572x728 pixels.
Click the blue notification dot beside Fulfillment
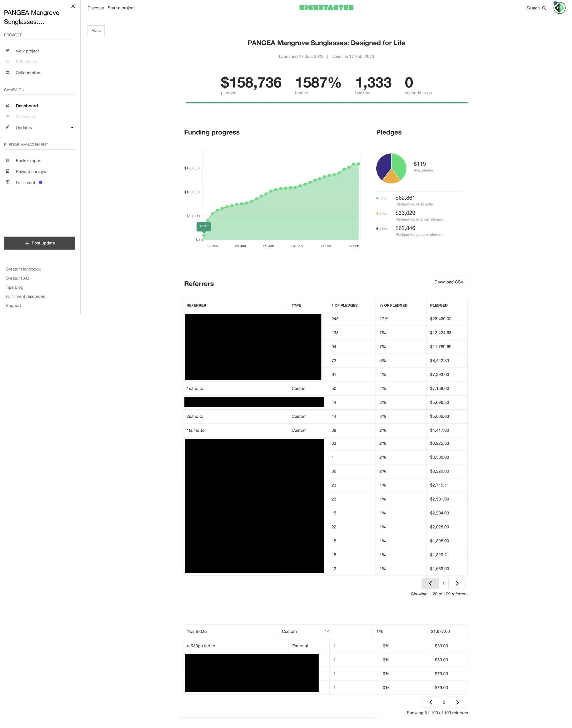[x=41, y=182]
